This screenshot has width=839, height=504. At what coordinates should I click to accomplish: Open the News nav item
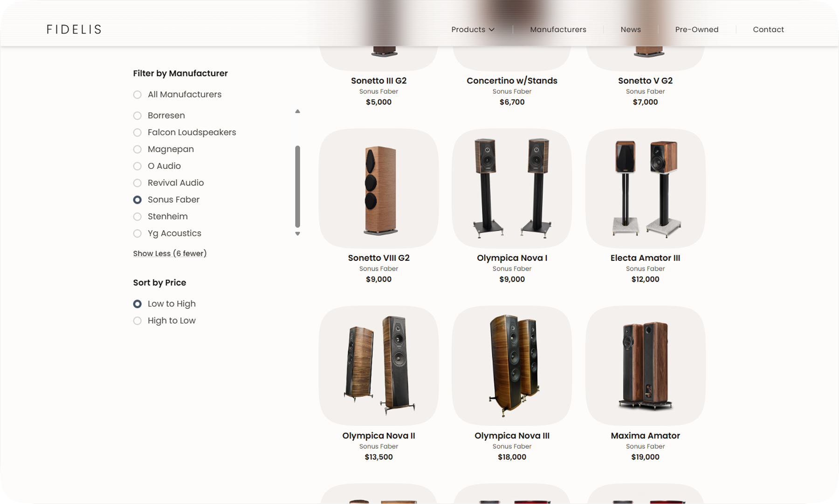pos(631,29)
